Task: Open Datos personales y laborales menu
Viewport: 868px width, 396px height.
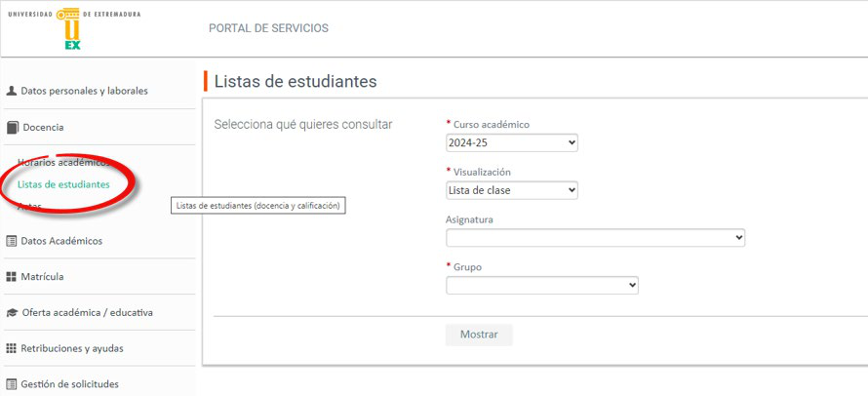Action: 84,91
